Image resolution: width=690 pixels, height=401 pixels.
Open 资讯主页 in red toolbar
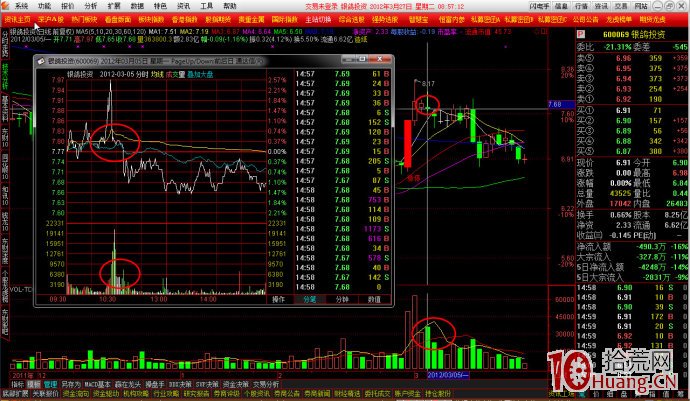[x=18, y=19]
